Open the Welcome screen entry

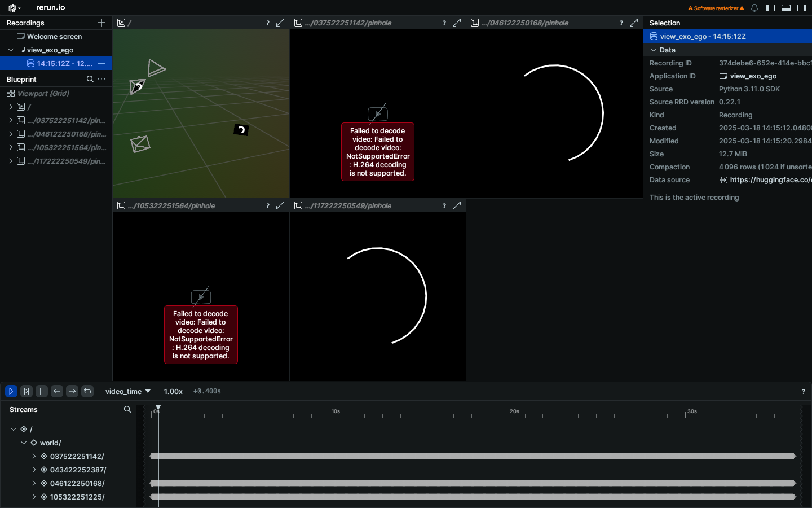[x=55, y=36]
